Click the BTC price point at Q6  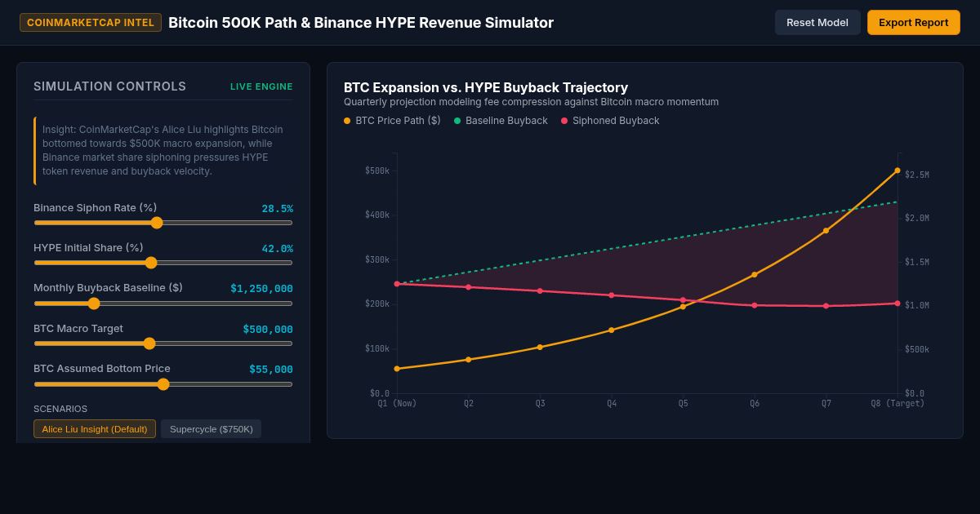(x=755, y=275)
